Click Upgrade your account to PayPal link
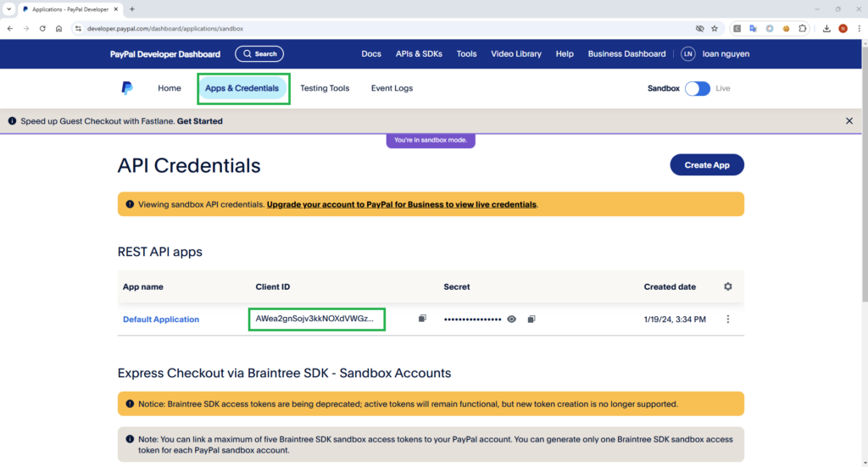 tap(401, 204)
